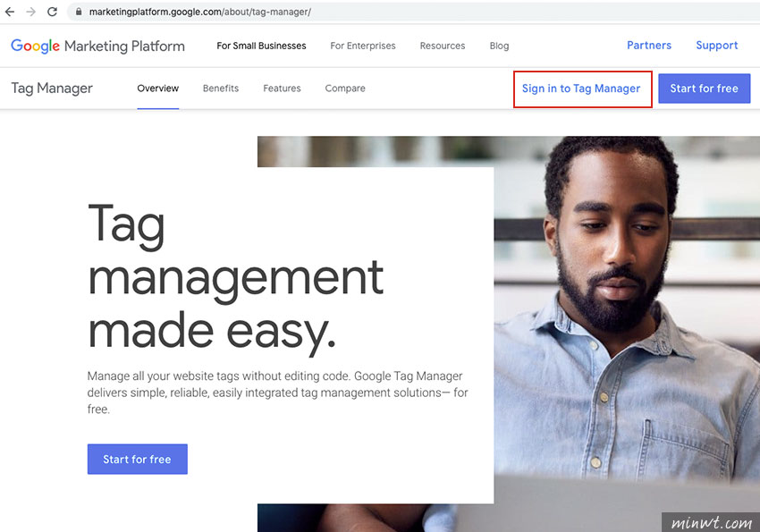Go to the Blog page
This screenshot has height=532, width=760.
[499, 46]
